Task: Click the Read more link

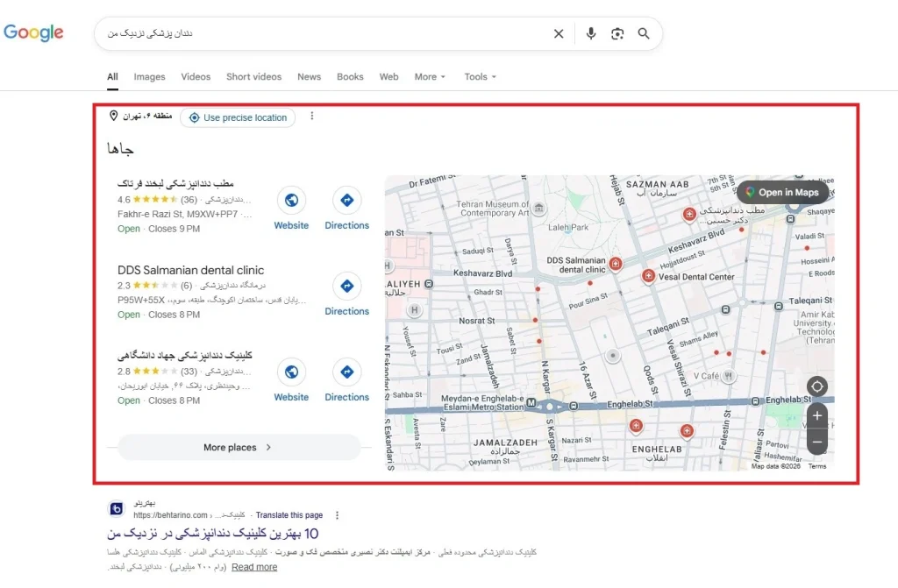Action: [x=254, y=567]
